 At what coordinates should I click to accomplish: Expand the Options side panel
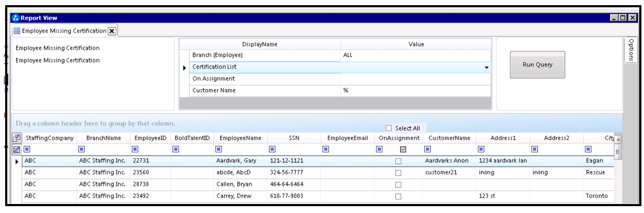click(631, 50)
